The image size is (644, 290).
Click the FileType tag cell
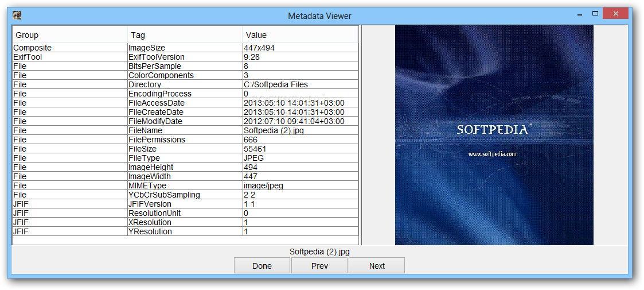point(185,158)
